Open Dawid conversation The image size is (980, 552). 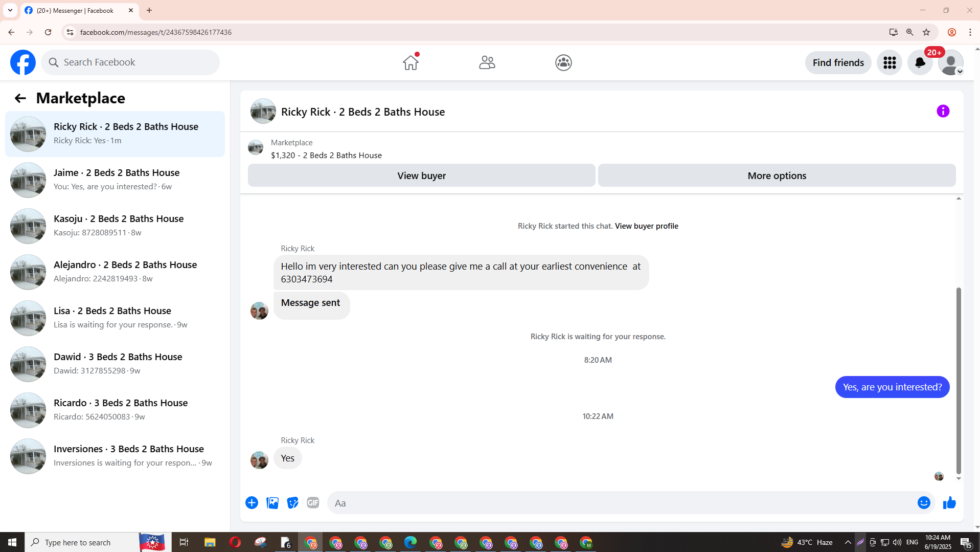point(115,364)
